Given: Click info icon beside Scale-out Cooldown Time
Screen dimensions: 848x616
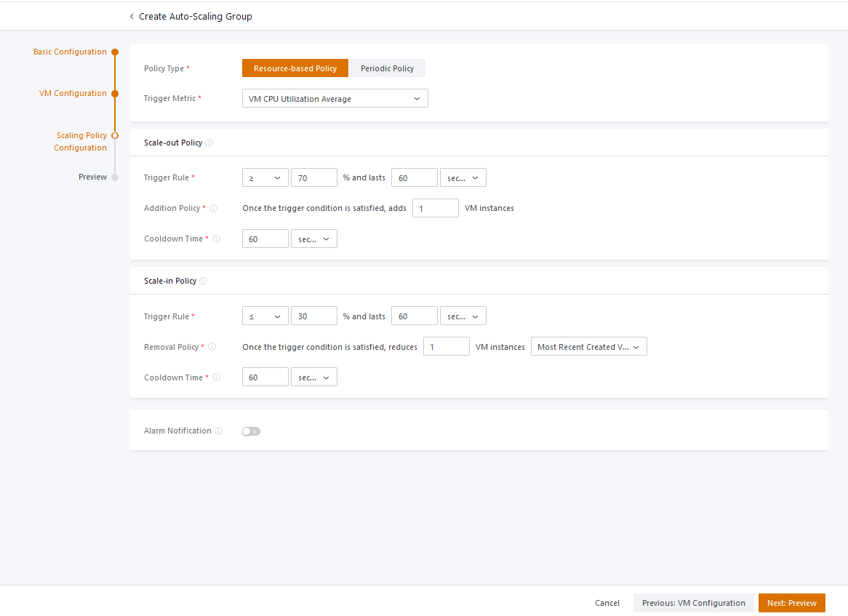Looking at the screenshot, I should point(217,239).
